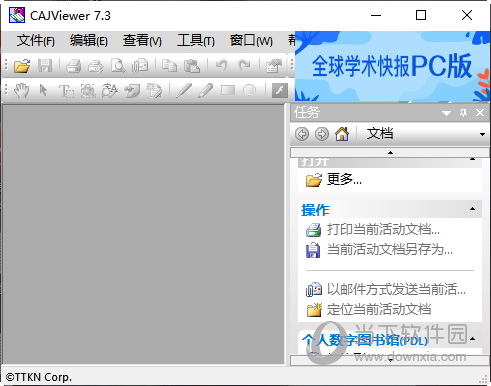The image size is (491, 386).
Task: Click the Paste clipboard icon
Action: pyautogui.click(x=192, y=65)
